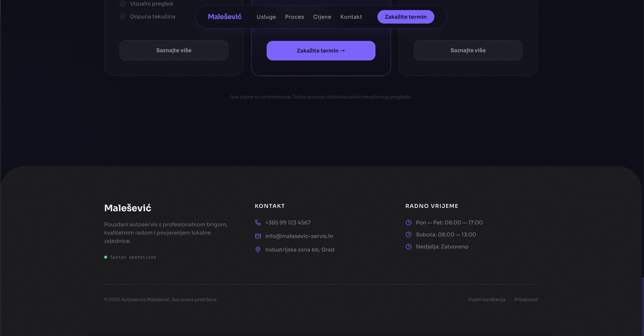
Task: Open the Privatnost footer link
Action: 526,299
